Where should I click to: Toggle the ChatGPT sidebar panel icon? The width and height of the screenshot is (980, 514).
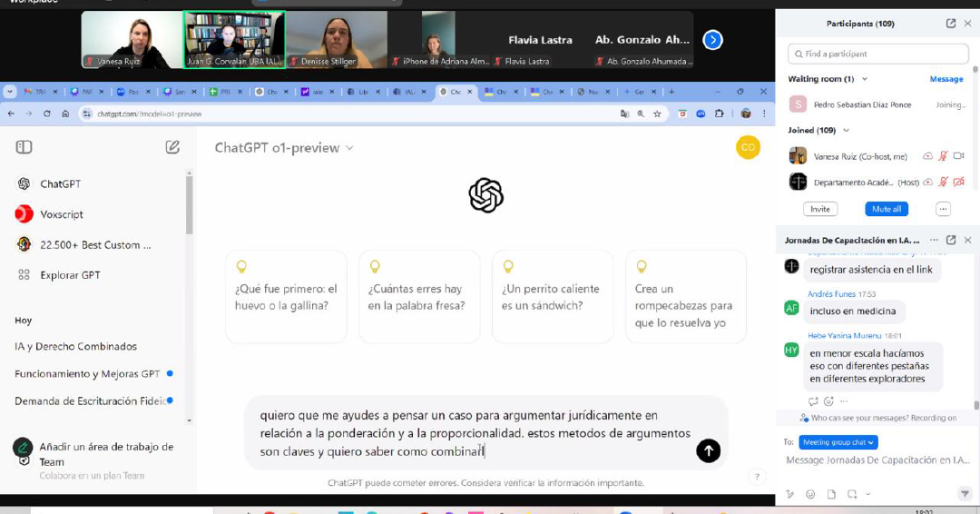(x=24, y=147)
